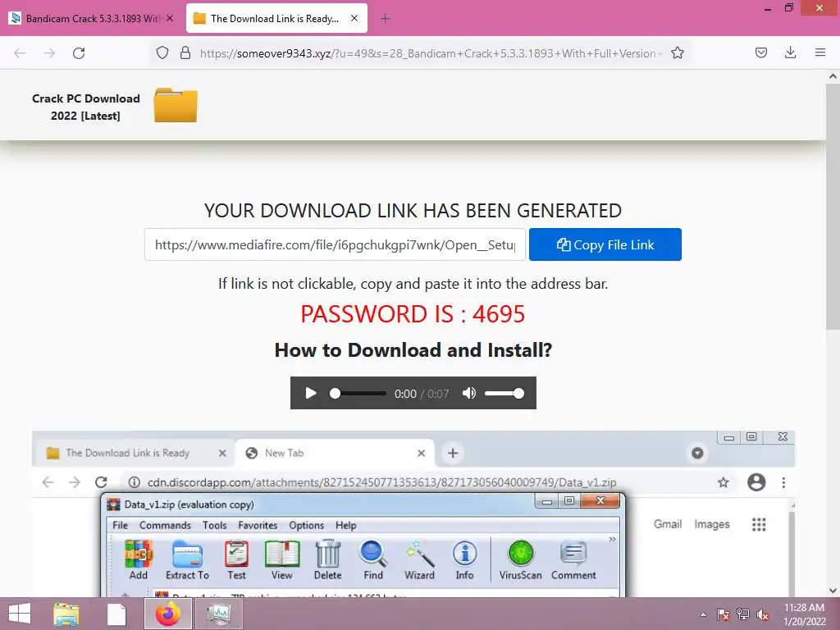Adjust the video volume slider
The image size is (840, 630).
[504, 393]
